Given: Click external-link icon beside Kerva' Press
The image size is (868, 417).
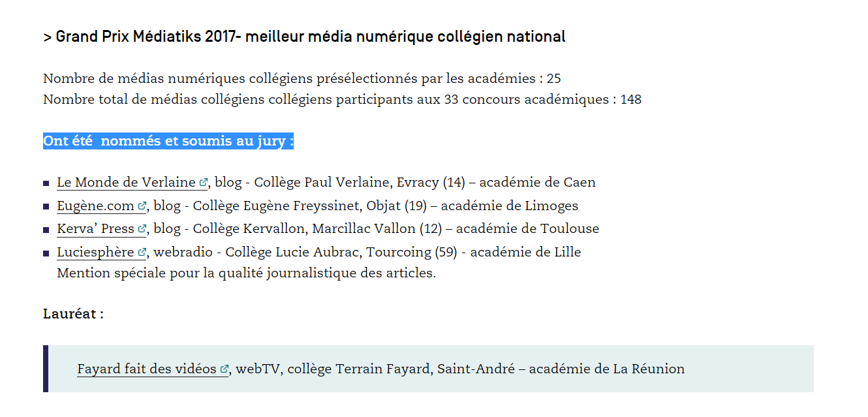Looking at the screenshot, I should pos(142,230).
